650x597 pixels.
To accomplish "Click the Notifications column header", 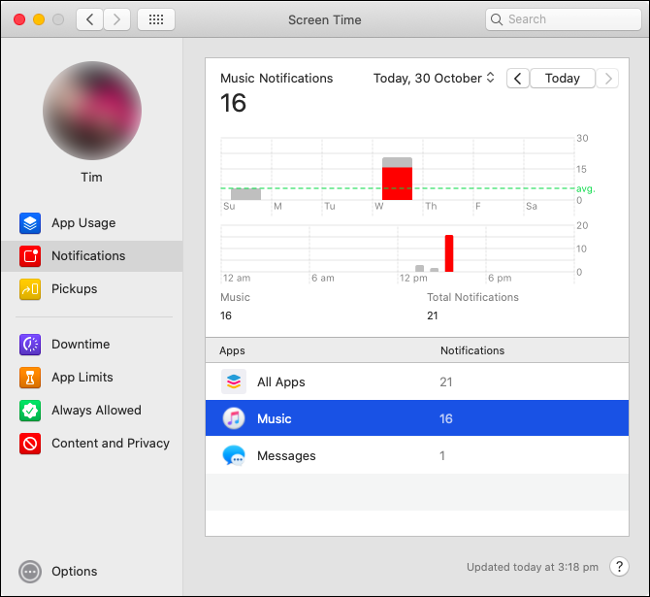I will pos(473,351).
